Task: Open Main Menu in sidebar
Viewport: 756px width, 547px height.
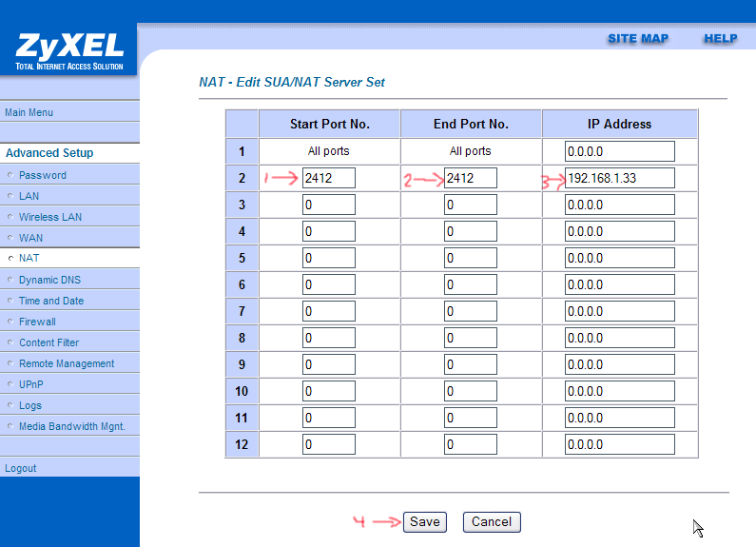Action: click(29, 112)
